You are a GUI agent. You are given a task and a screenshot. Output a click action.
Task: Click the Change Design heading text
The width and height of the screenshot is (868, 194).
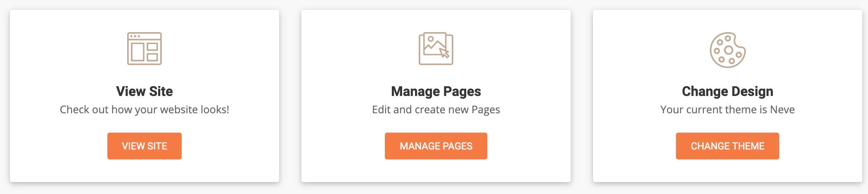coord(728,91)
